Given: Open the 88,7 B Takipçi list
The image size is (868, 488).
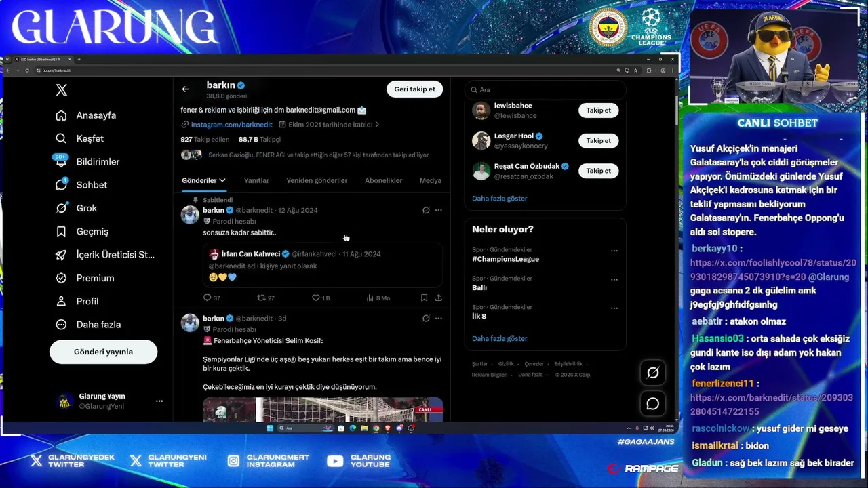Looking at the screenshot, I should (260, 139).
